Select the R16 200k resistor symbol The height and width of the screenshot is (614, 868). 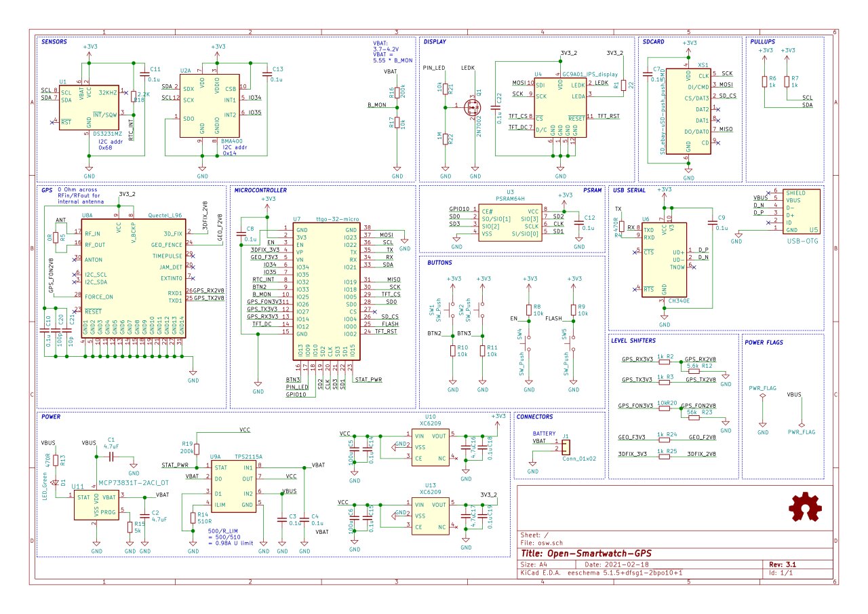[x=397, y=94]
